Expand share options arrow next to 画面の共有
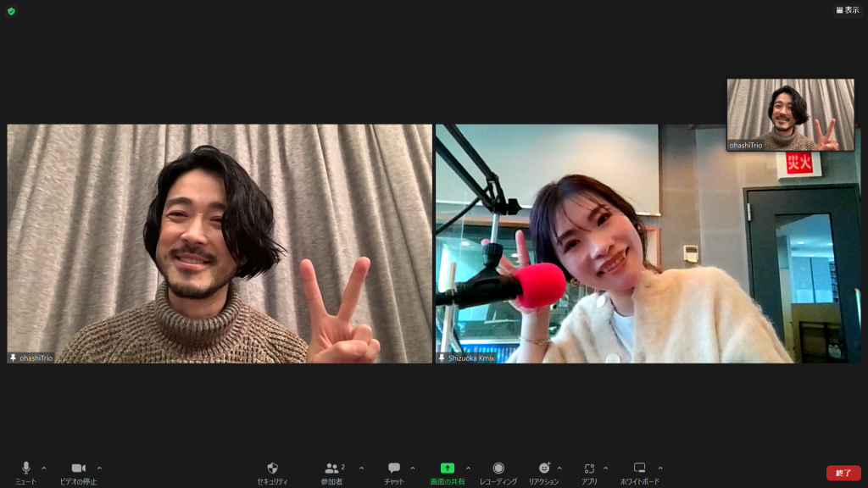Image resolution: width=868 pixels, height=488 pixels. 468,468
